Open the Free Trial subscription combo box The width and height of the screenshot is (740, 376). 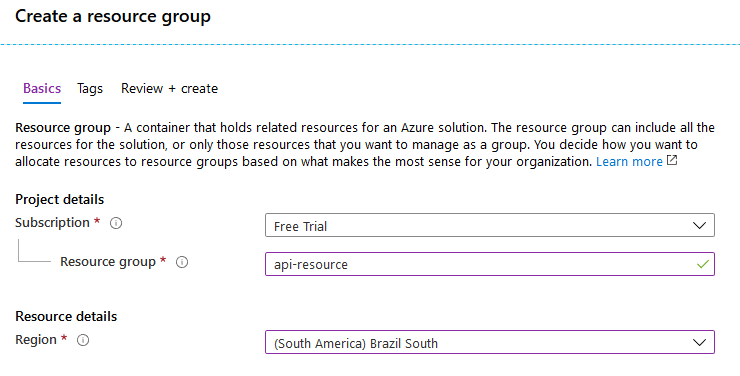[490, 225]
